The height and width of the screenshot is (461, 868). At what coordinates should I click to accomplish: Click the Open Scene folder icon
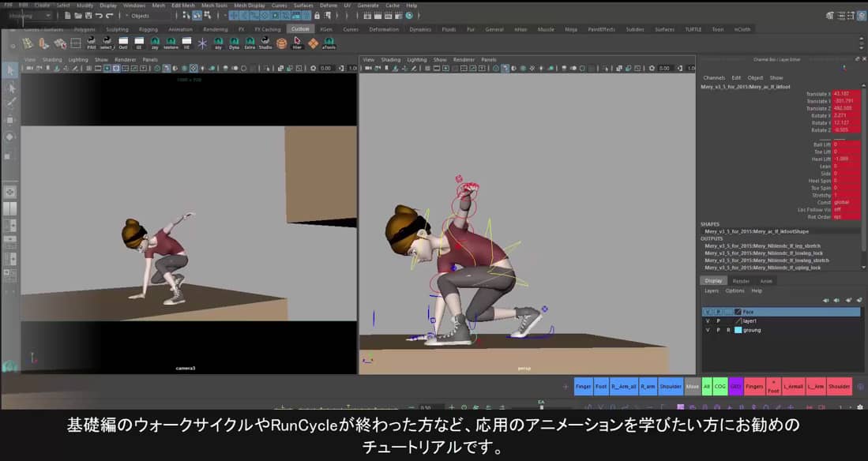[78, 16]
